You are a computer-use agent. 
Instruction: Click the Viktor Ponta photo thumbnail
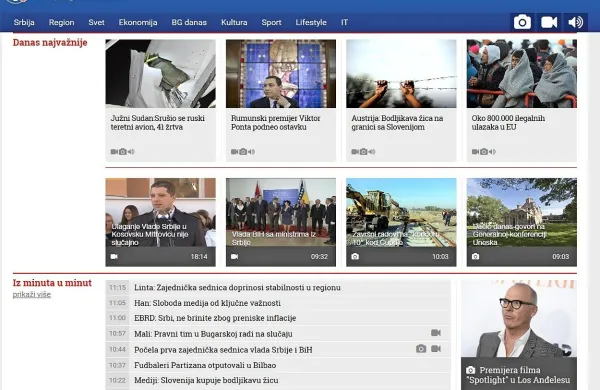[281, 73]
